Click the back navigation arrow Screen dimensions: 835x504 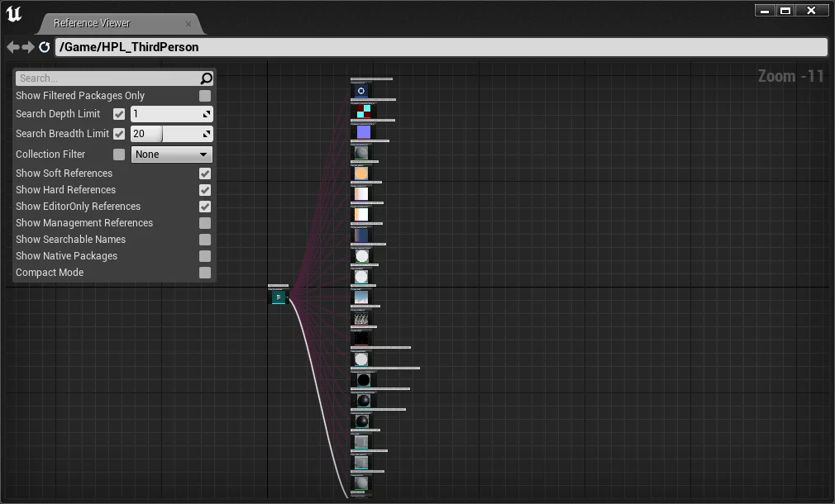(12, 47)
